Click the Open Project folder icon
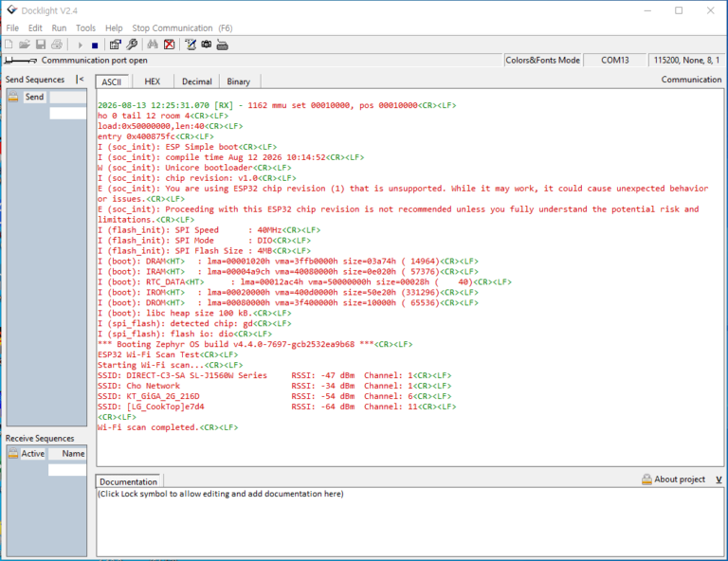The width and height of the screenshot is (728, 561). [25, 45]
